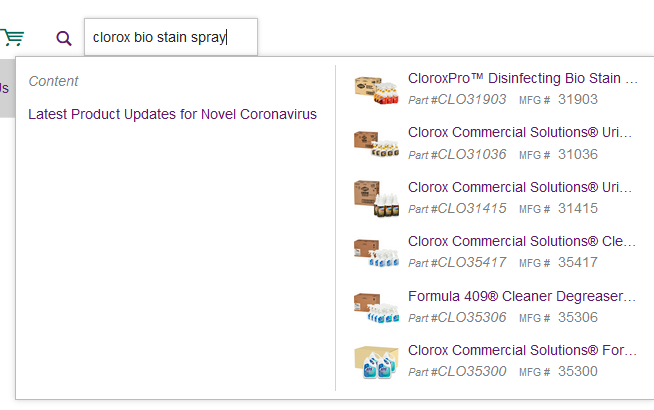The image size is (654, 410).
Task: Click part number CLO31903
Action: pyautogui.click(x=457, y=99)
